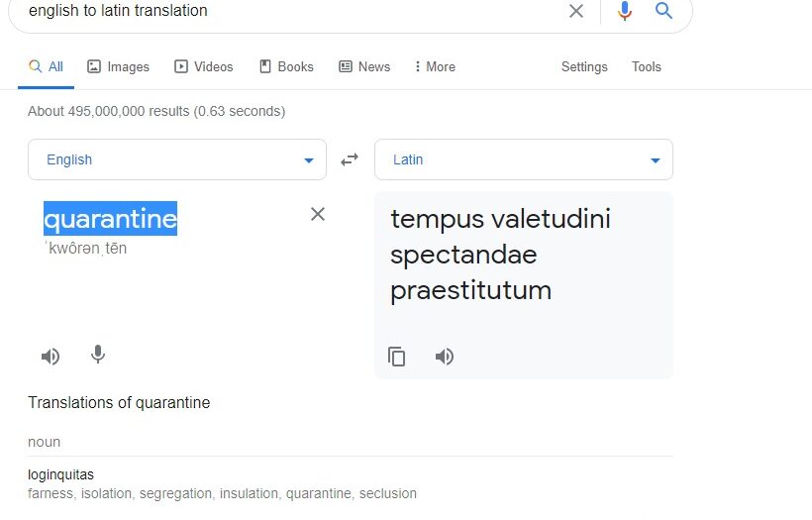Go to the News tab
This screenshot has height=520, width=812.
pyautogui.click(x=364, y=67)
